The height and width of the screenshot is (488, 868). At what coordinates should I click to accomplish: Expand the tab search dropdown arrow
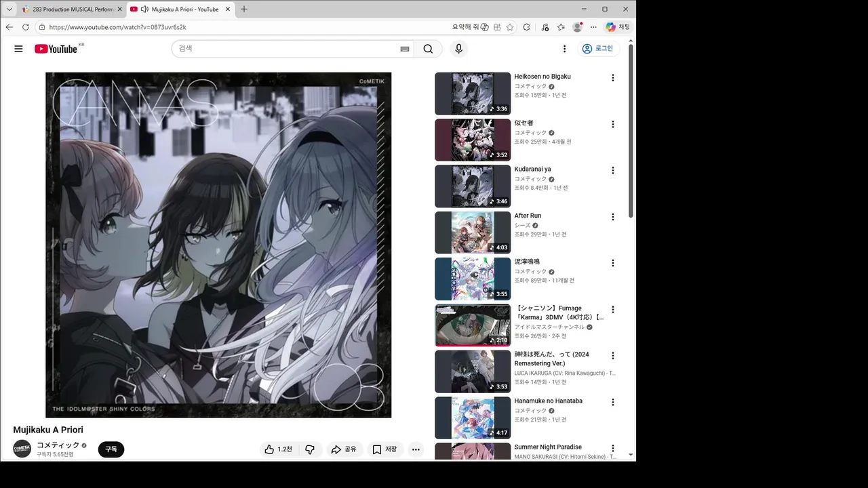[x=9, y=9]
